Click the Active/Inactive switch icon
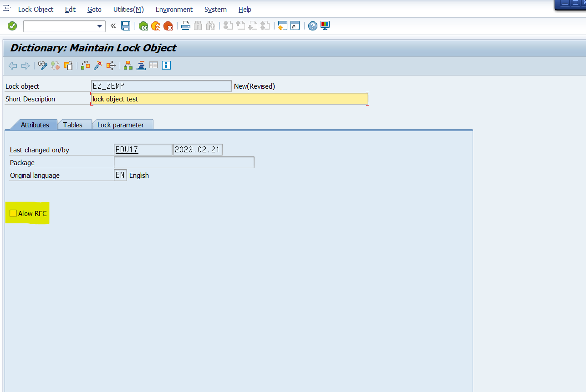Image resolution: width=586 pixels, height=392 pixels. click(x=56, y=65)
